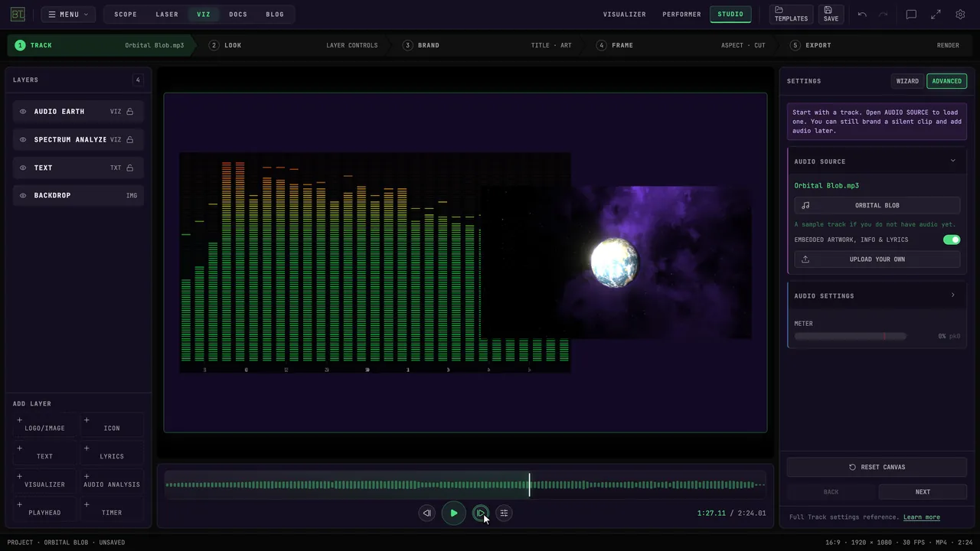This screenshot has width=980, height=551.
Task: Save the project with the Save icon
Action: click(831, 15)
